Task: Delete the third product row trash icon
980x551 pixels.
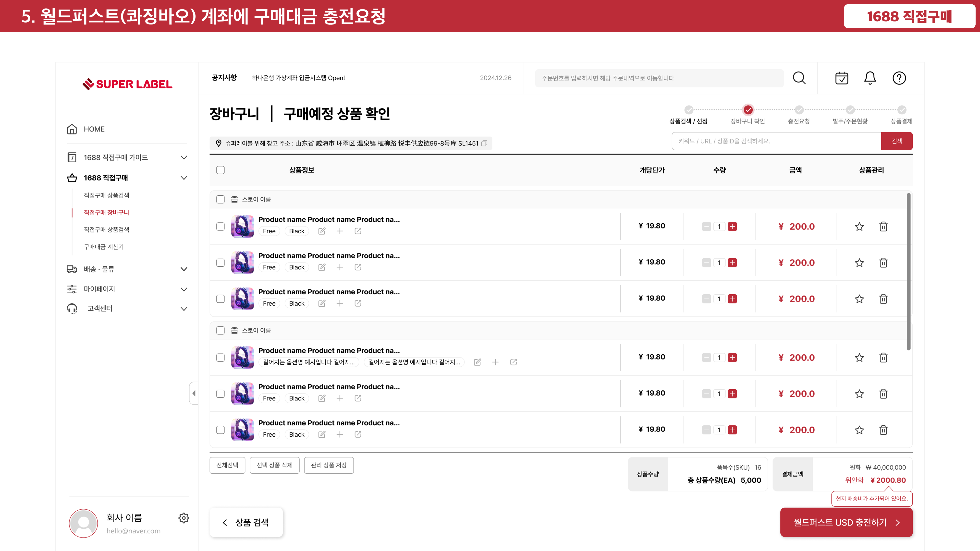Action: click(883, 299)
